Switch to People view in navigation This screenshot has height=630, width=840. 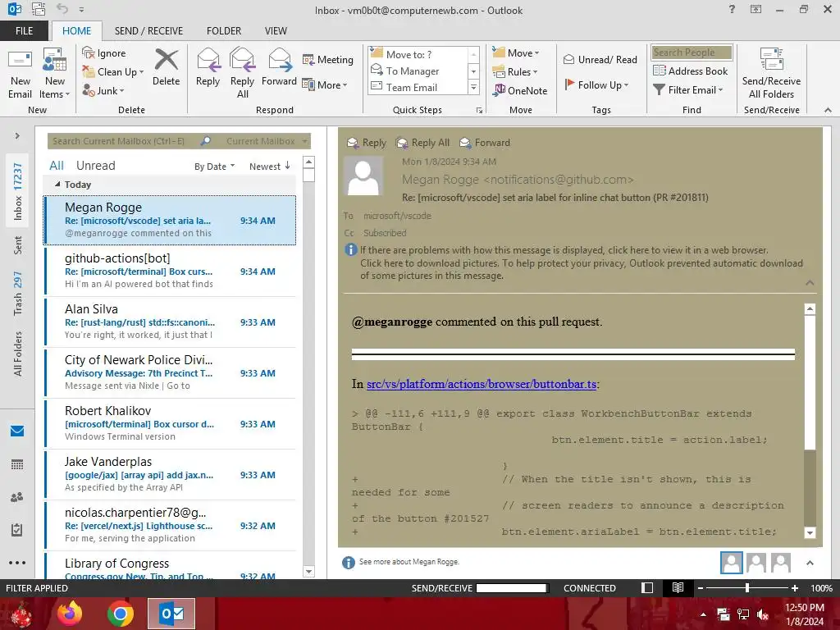click(17, 497)
